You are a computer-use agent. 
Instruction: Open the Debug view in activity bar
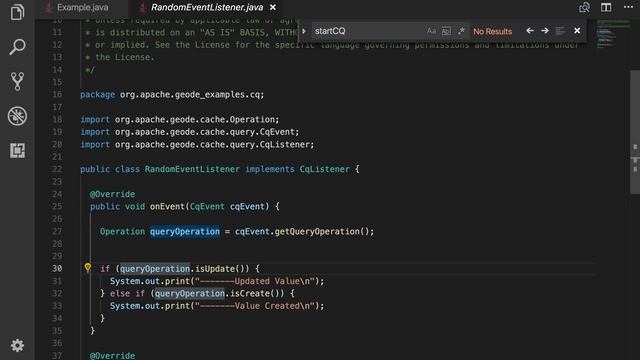(x=17, y=116)
